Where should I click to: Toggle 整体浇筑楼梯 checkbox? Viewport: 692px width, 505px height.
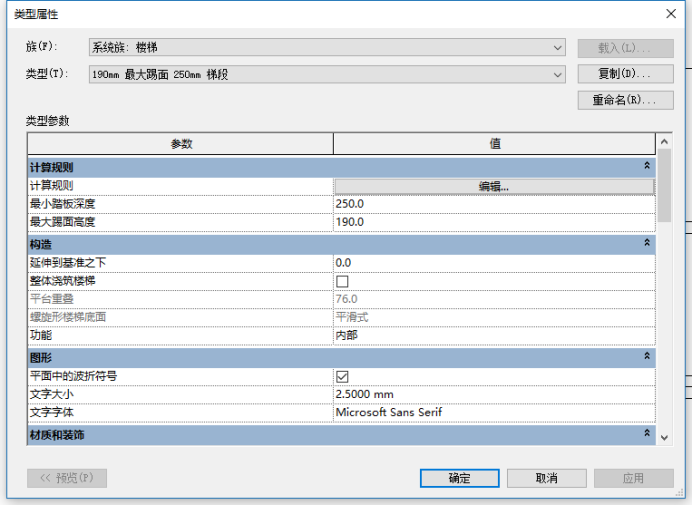[342, 281]
